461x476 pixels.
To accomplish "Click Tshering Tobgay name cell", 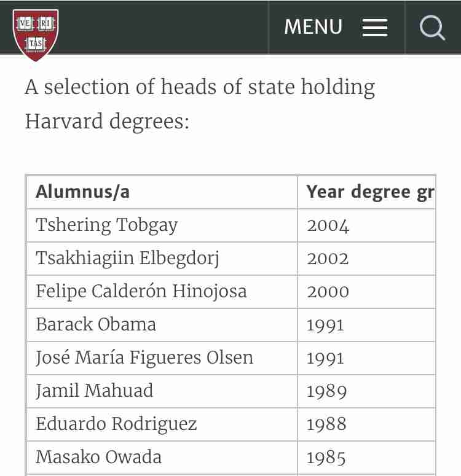I will (162, 225).
